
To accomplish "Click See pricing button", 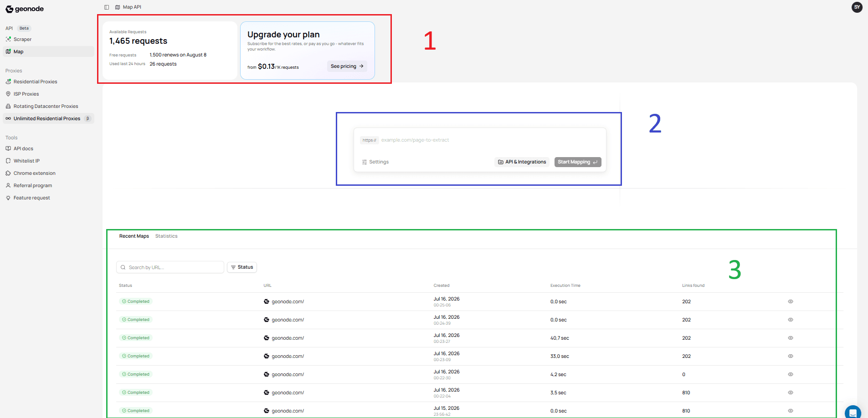I will pyautogui.click(x=347, y=66).
